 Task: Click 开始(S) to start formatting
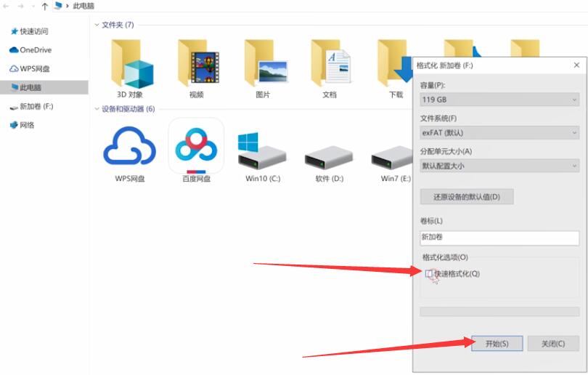(x=497, y=344)
